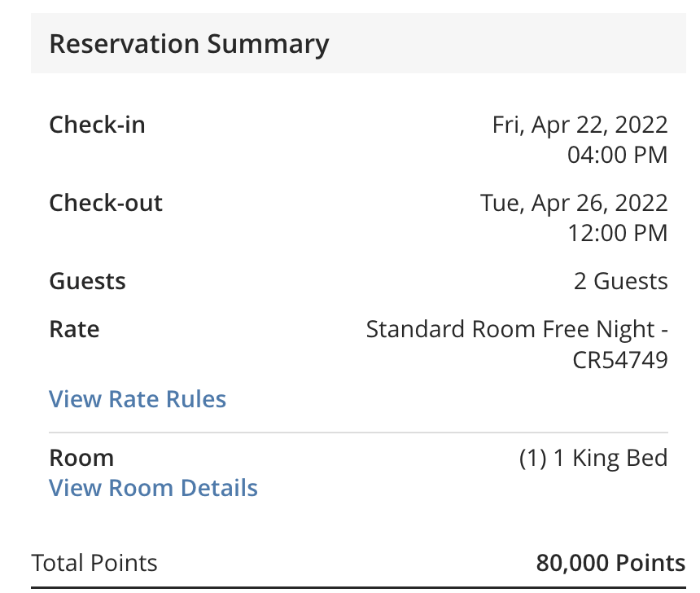Viewport: 700px width, 593px height.
Task: Select the Check-out label
Action: (106, 203)
